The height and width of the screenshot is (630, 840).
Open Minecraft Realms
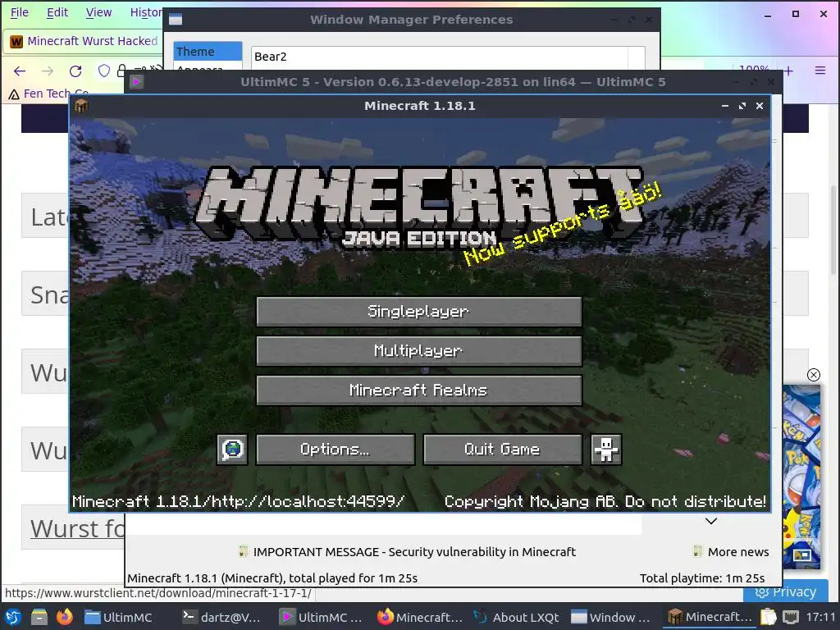click(419, 390)
